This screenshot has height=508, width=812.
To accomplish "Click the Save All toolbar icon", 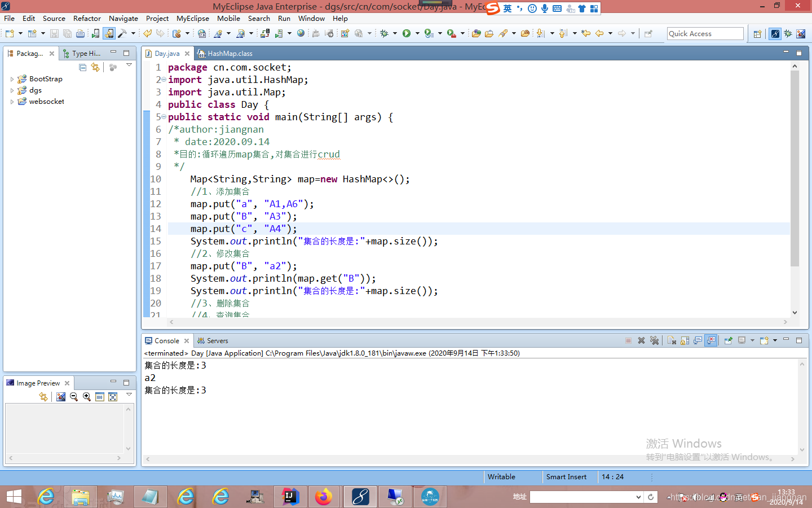I will (67, 33).
